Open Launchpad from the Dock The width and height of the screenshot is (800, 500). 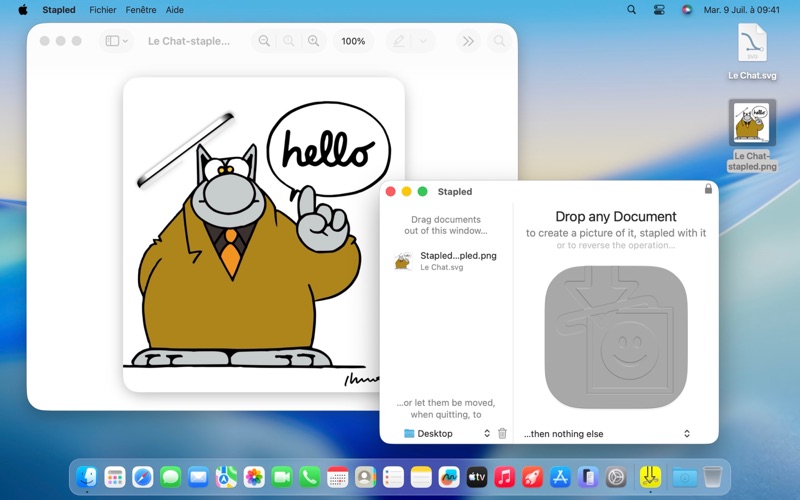(x=115, y=478)
